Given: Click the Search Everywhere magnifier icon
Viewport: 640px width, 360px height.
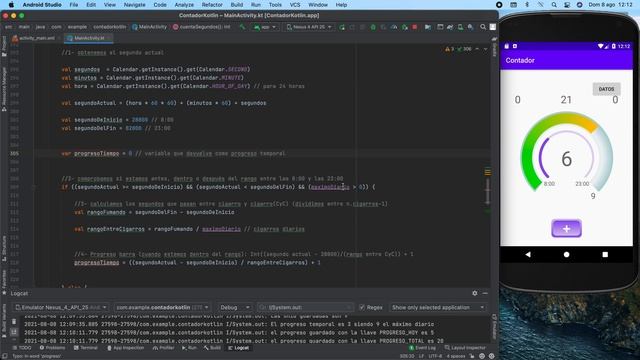Looking at the screenshot, I should pos(483,27).
